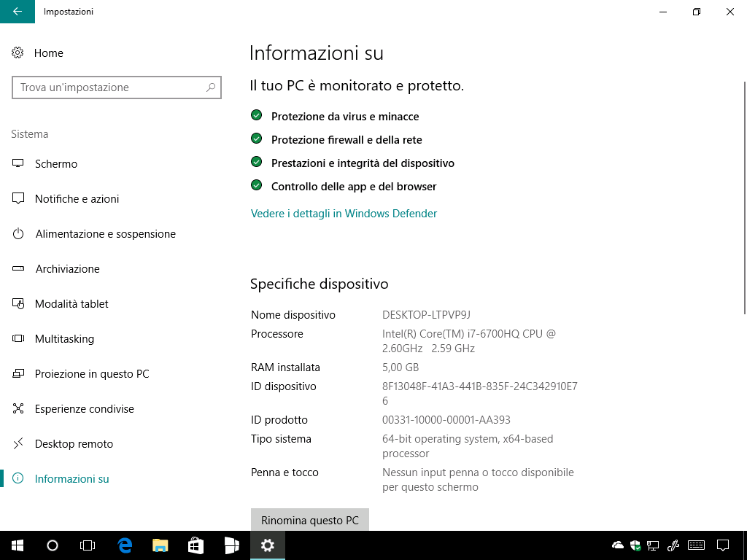Viewport: 747px width, 560px height.
Task: Click Il tuo PC è monitorato heading
Action: point(357,86)
